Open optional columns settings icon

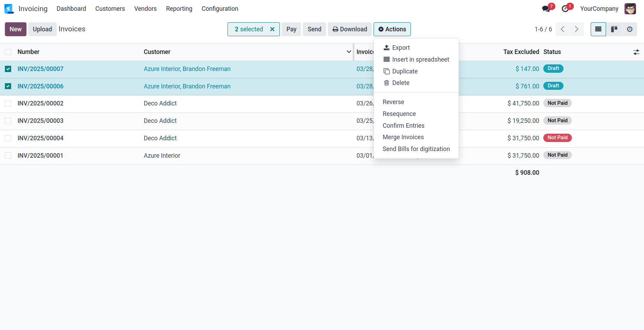click(x=636, y=52)
